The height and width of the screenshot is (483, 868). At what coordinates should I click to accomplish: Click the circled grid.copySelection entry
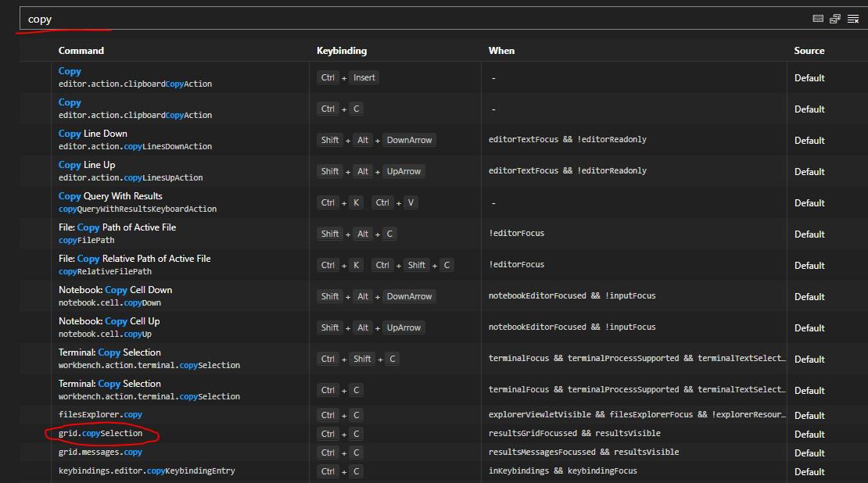click(102, 433)
